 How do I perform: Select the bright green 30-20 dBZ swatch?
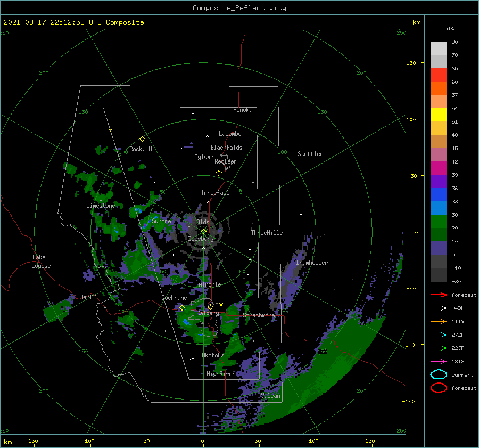click(x=439, y=222)
